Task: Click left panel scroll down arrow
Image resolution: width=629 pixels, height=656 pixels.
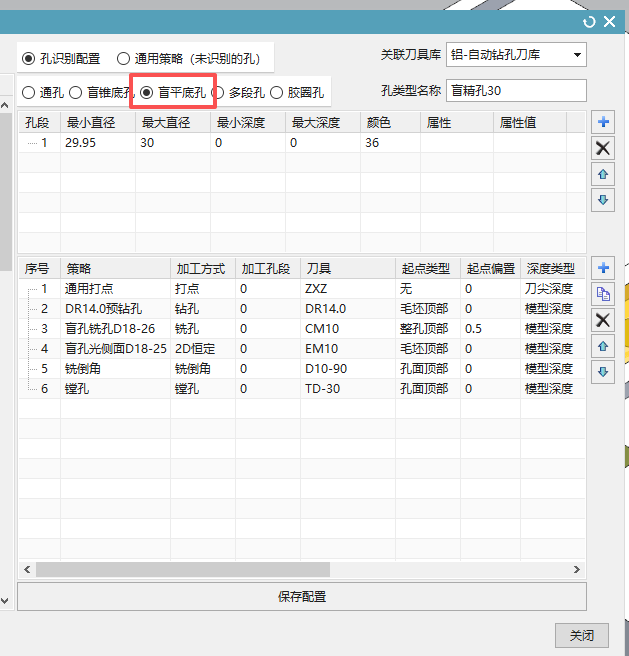Action: tap(5, 601)
